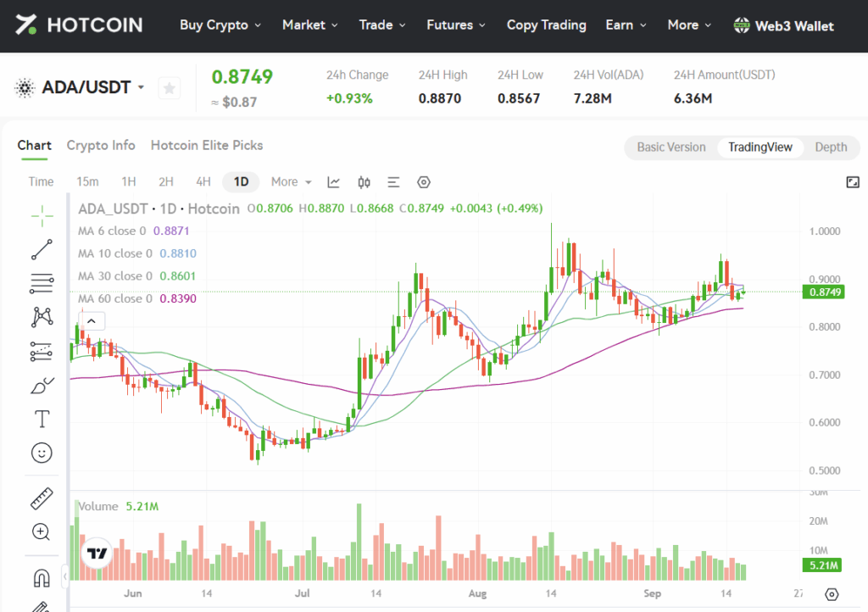Select the XABCD pattern tool

click(42, 317)
